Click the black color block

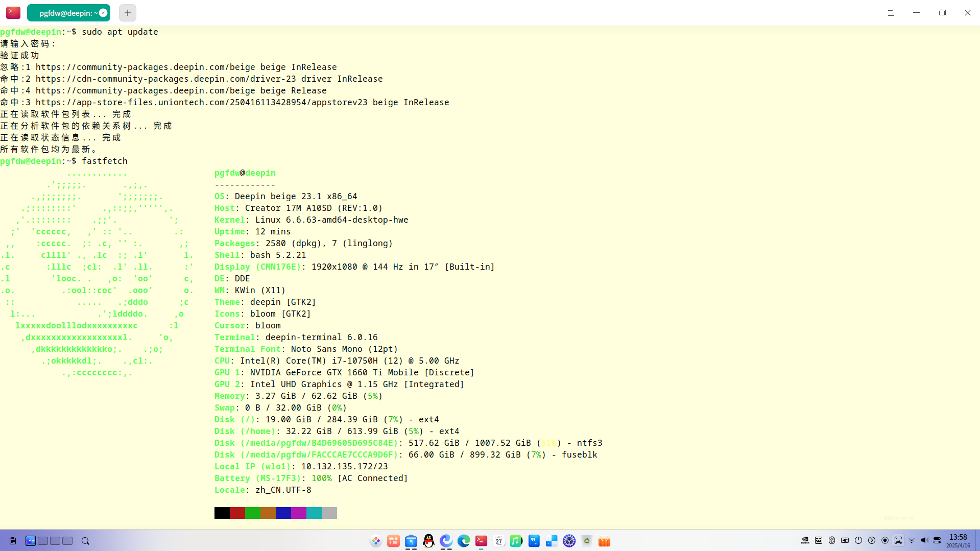[x=222, y=513]
